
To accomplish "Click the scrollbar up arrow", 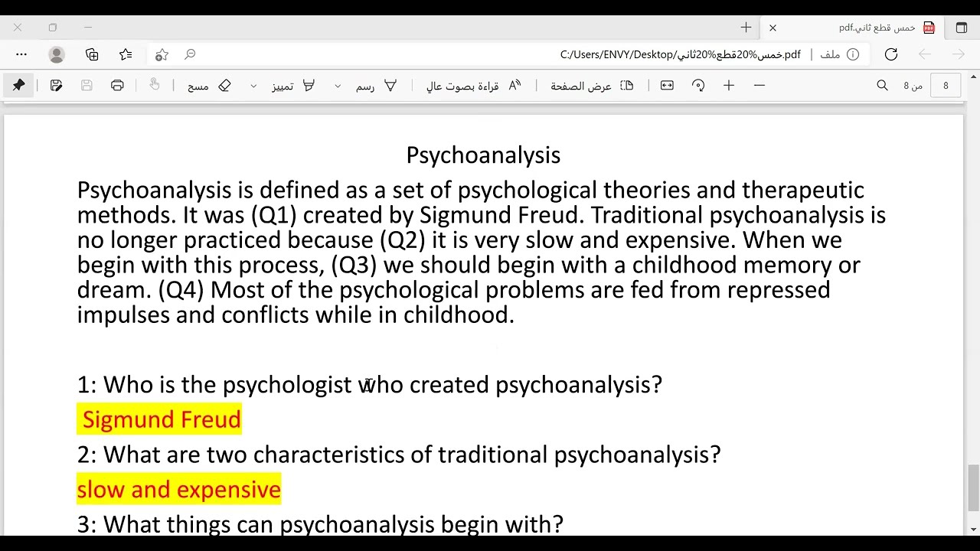I will (x=974, y=76).
